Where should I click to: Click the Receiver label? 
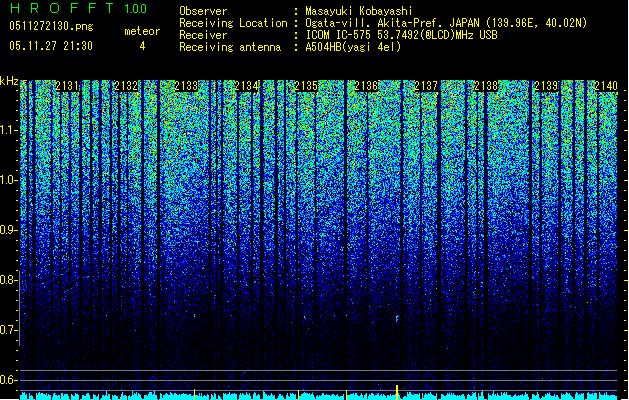click(x=203, y=35)
